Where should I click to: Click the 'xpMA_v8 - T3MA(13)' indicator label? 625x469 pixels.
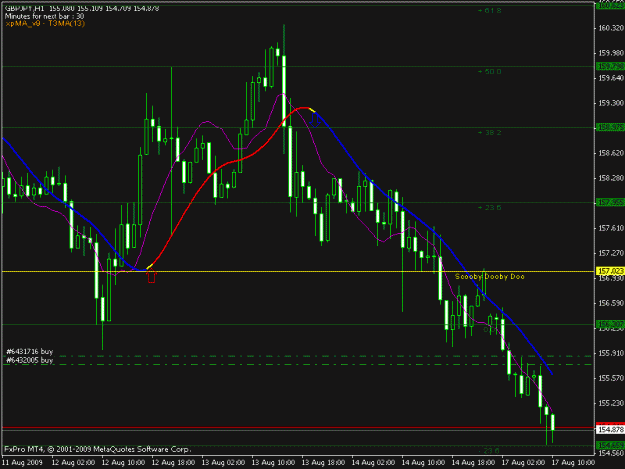pyautogui.click(x=45, y=24)
